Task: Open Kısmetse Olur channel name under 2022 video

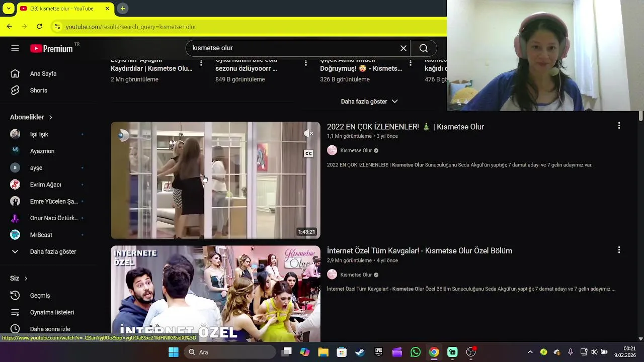Action: click(356, 150)
